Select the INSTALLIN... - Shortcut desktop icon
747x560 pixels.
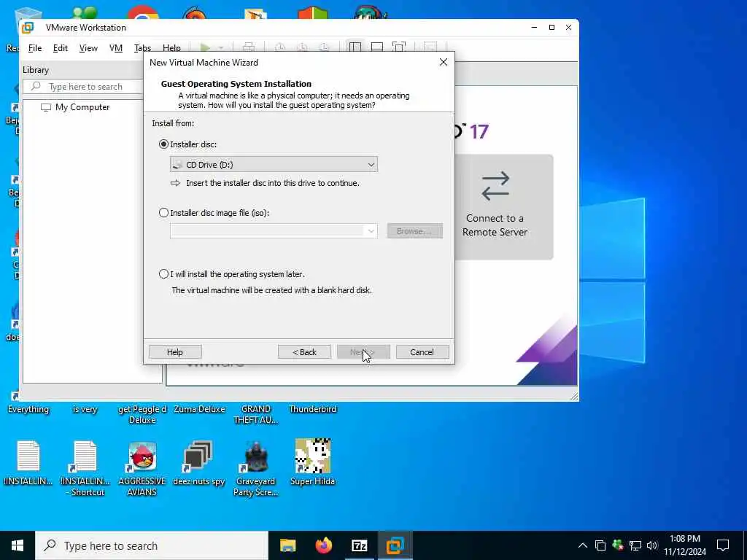coord(85,468)
